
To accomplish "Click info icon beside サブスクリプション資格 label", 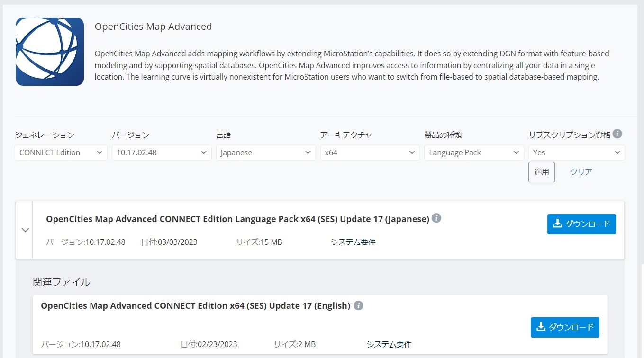I will coord(617,134).
